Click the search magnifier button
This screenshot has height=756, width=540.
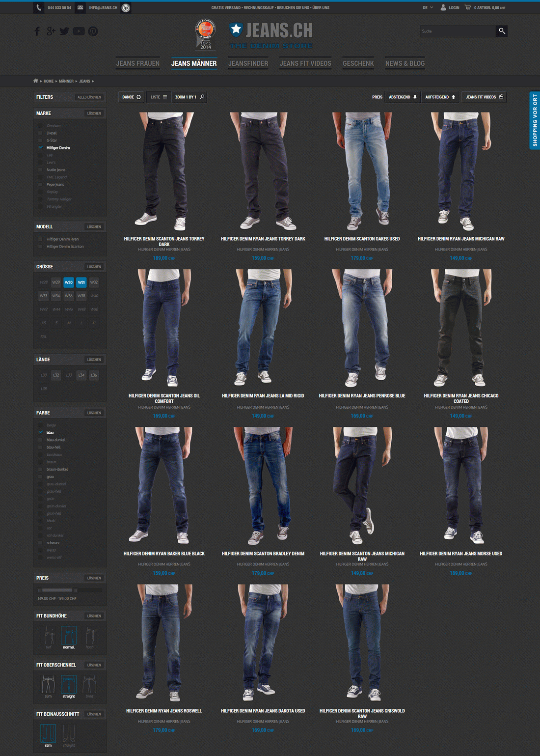click(x=502, y=31)
